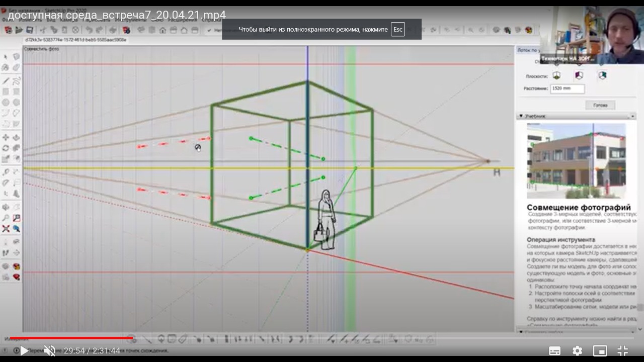
Task: Click the distance field showing 1520 mm
Action: [567, 88]
